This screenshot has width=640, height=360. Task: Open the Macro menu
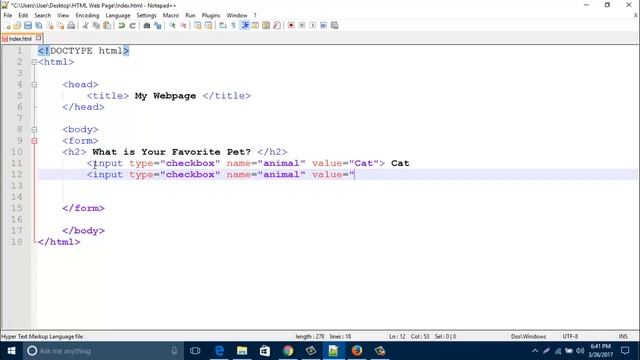click(x=171, y=15)
